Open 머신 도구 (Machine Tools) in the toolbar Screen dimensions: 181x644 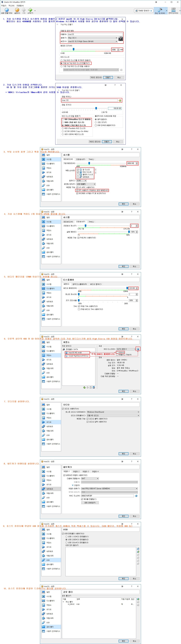point(160,11)
